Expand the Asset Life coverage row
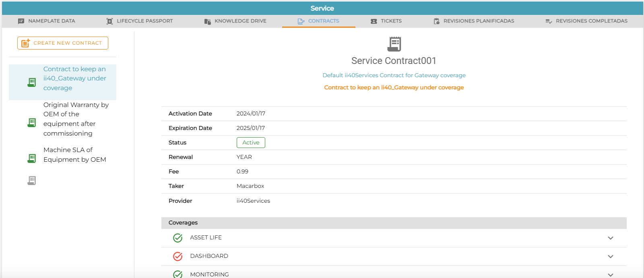644x278 pixels. (394, 238)
